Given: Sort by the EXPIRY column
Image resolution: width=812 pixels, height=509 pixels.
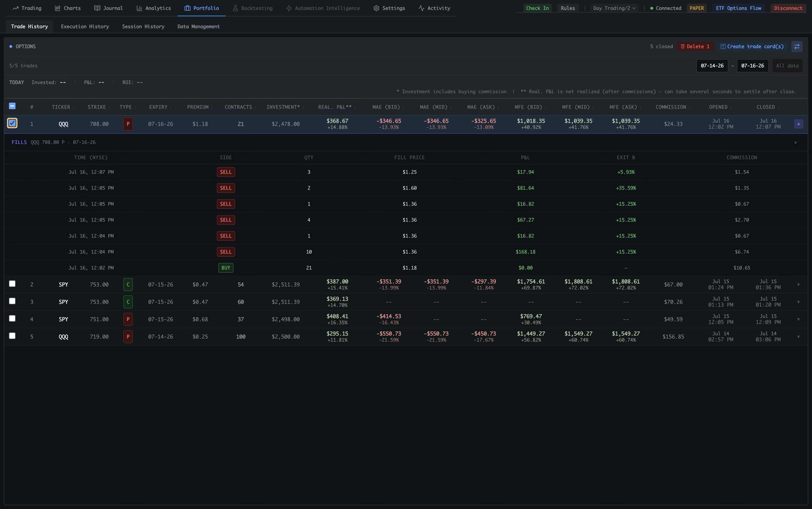Looking at the screenshot, I should click(x=160, y=107).
